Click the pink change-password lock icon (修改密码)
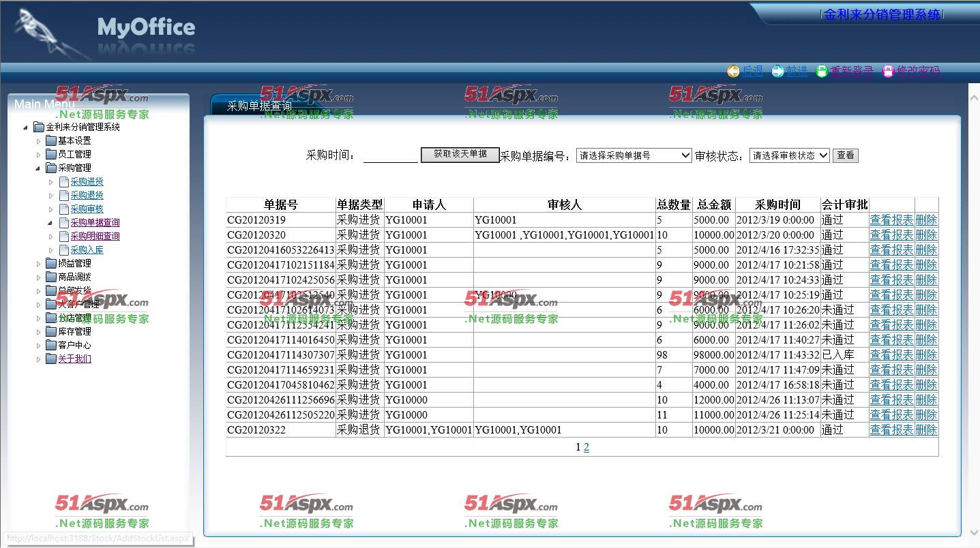 pyautogui.click(x=887, y=71)
